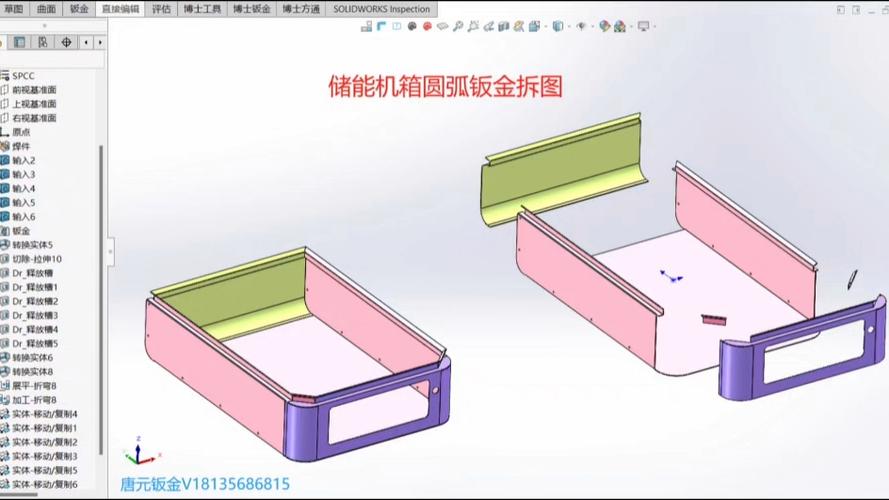This screenshot has height=500, width=889.
Task: Click the Display Style box icon
Action: coord(558,26)
